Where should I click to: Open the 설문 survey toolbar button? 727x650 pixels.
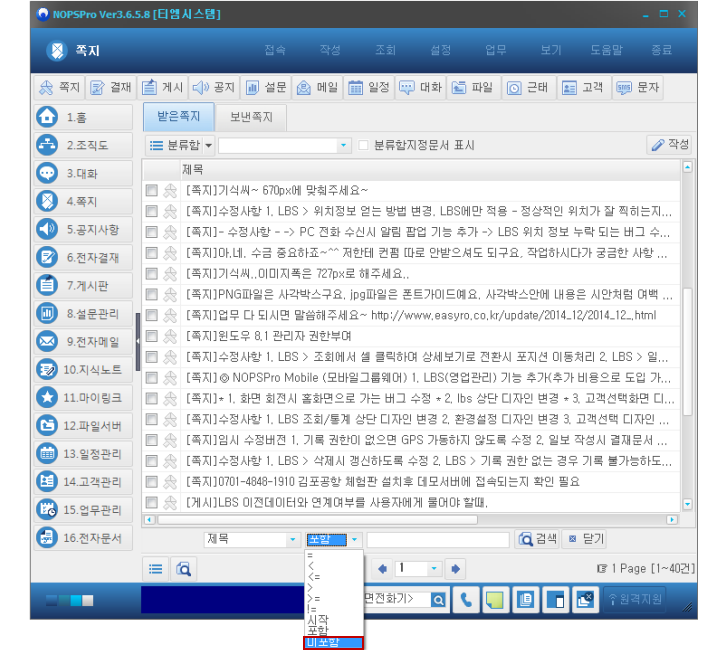point(266,87)
